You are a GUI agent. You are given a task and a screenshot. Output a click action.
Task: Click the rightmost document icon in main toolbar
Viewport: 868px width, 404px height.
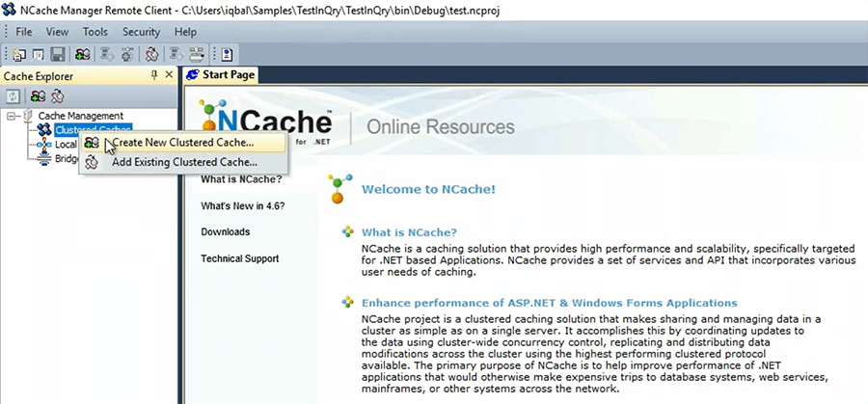[x=227, y=54]
